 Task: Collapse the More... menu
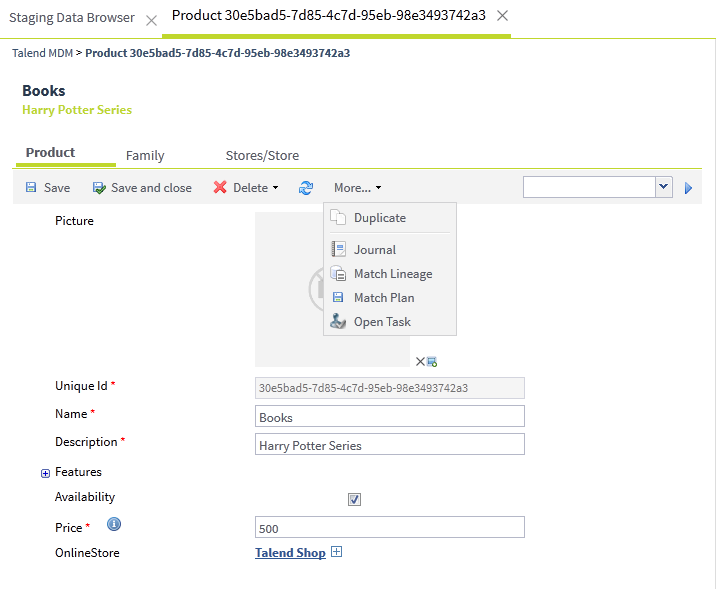[357, 188]
